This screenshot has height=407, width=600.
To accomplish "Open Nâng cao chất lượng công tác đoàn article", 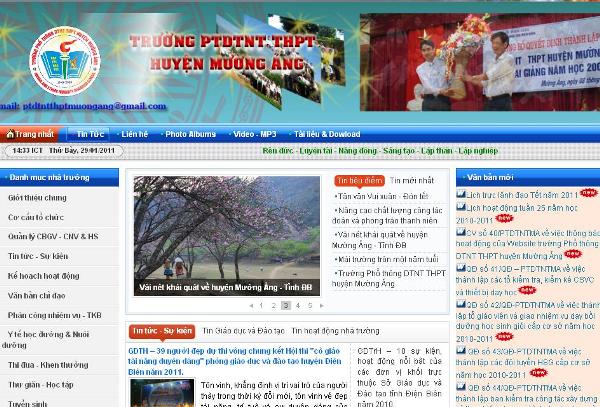I will [387, 215].
